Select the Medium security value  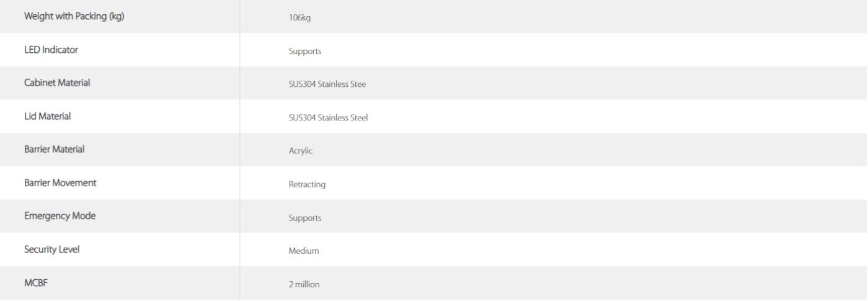coord(304,251)
